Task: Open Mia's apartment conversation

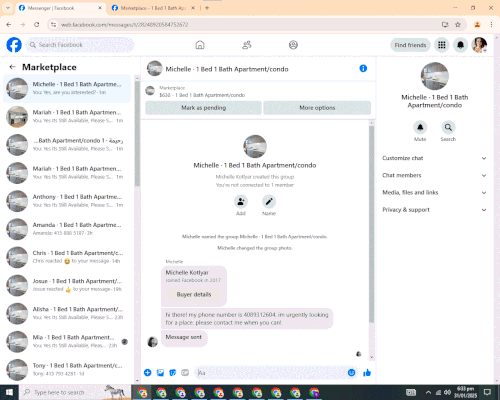Action: (67, 341)
